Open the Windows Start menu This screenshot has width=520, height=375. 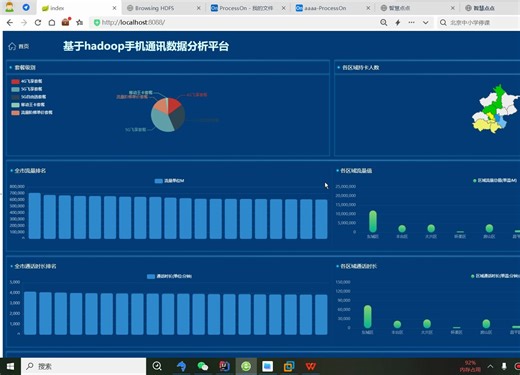pos(10,366)
